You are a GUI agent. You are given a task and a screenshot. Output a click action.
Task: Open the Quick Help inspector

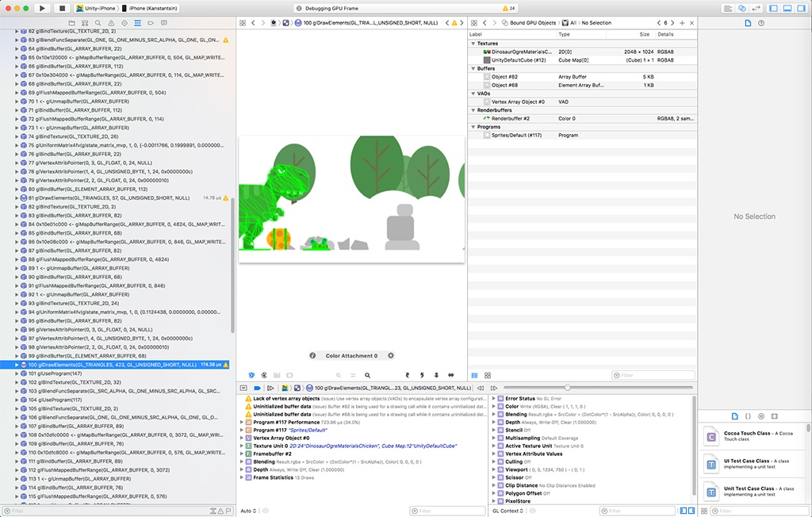pyautogui.click(x=760, y=23)
